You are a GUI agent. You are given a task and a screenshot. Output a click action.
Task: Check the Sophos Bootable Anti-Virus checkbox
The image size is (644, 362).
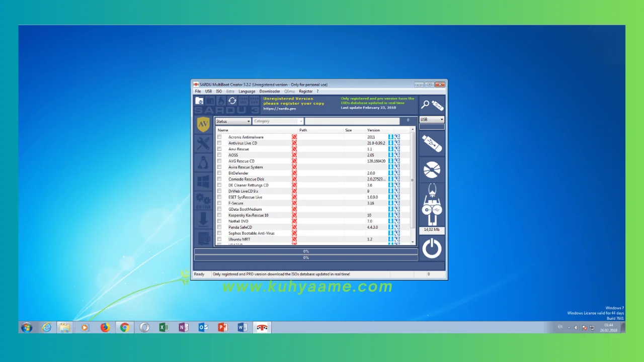tap(219, 233)
